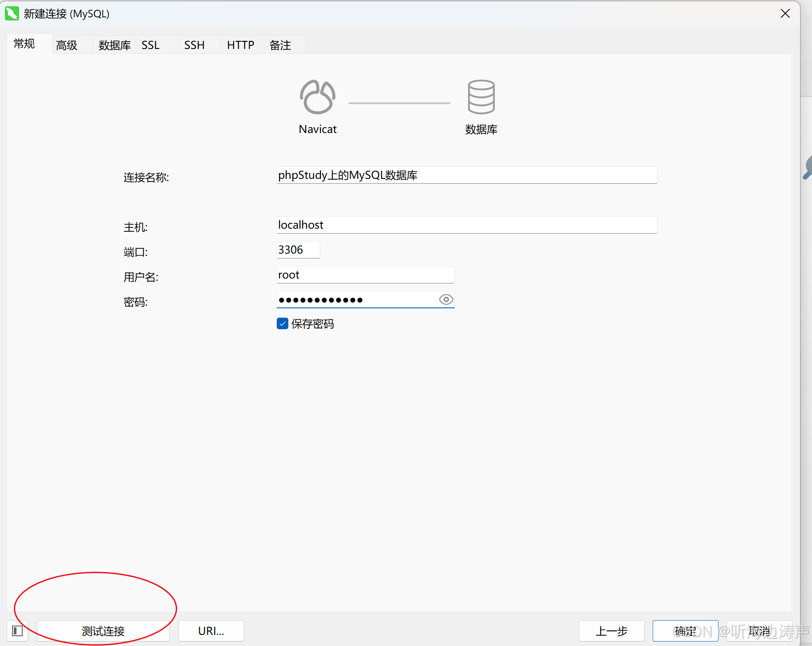Confirm with the 确定 button

tap(686, 631)
